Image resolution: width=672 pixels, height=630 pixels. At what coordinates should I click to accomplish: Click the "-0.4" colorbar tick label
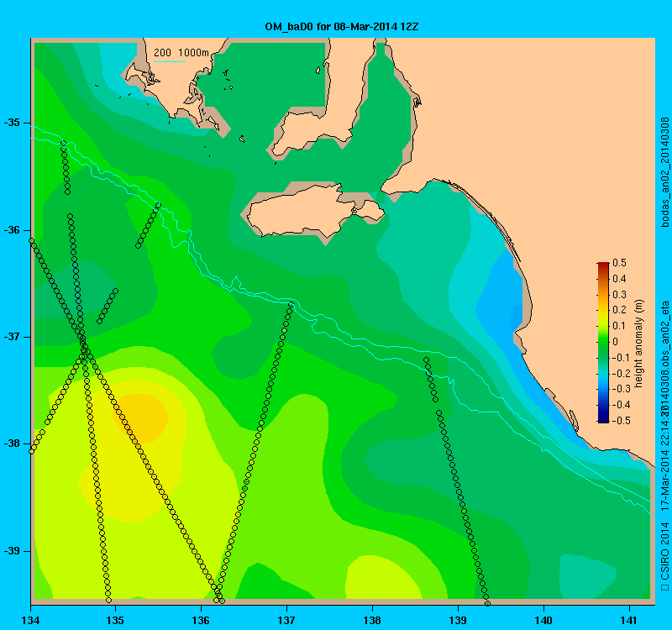click(x=621, y=405)
